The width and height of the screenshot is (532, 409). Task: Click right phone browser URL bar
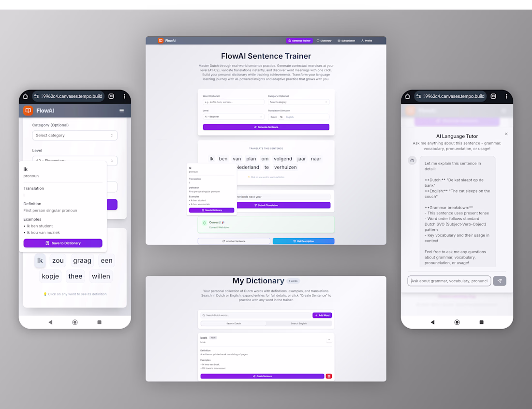click(x=451, y=96)
